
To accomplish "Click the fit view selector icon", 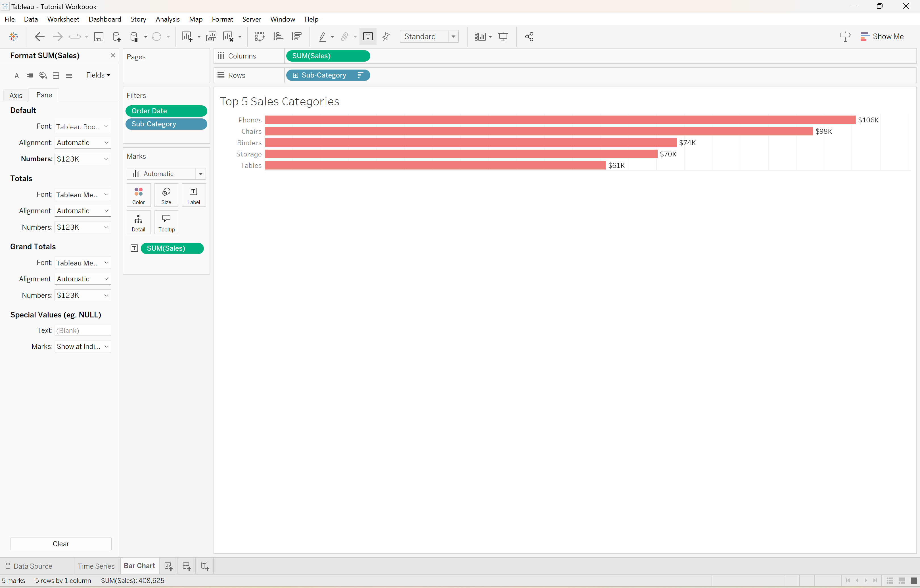I will [x=429, y=36].
